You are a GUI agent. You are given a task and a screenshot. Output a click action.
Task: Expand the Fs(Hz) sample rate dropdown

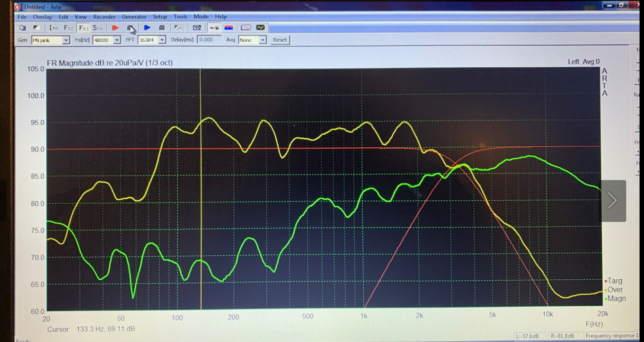117,40
